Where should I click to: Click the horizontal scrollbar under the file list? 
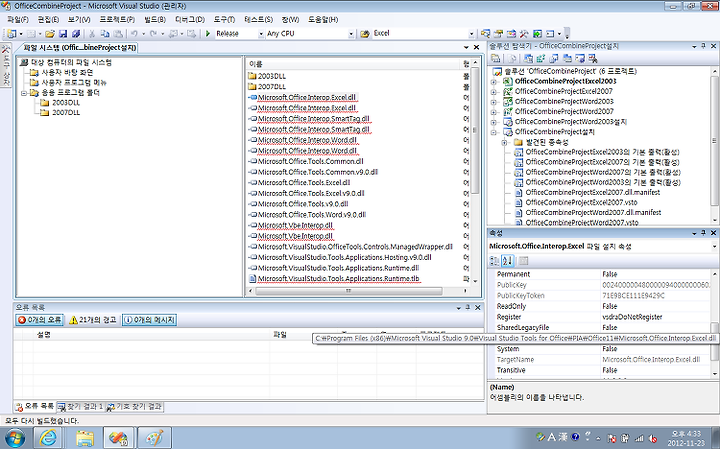pyautogui.click(x=349, y=291)
